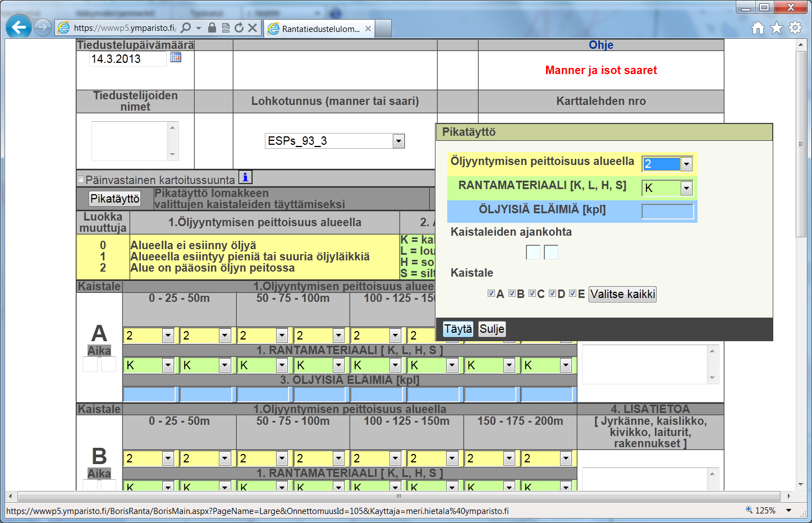Click the browser Back arrow button
The height and width of the screenshot is (523, 812).
[x=19, y=27]
